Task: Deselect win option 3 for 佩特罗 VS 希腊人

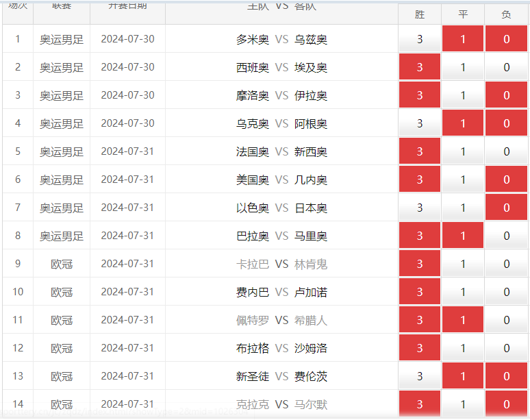Action: [420, 319]
